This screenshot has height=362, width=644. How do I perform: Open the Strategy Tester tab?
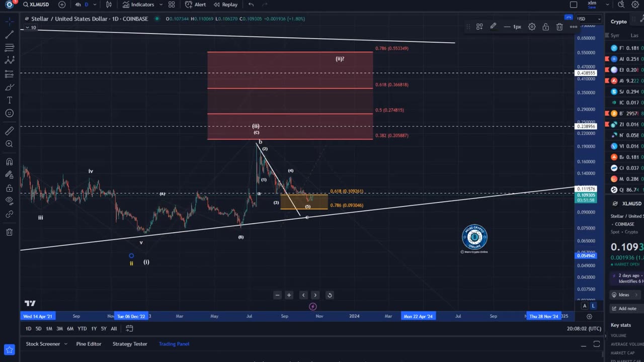(x=130, y=344)
